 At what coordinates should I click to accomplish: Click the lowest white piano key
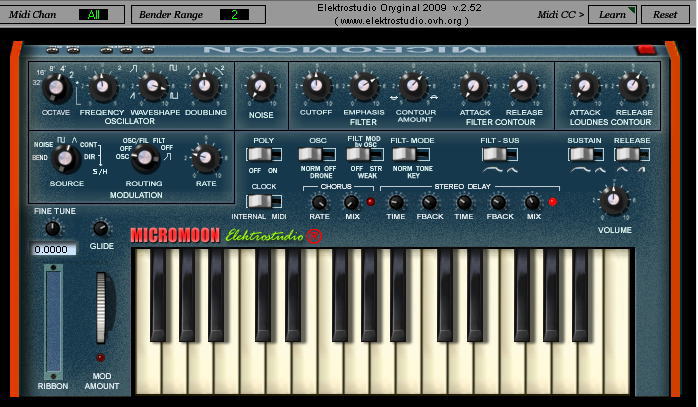pyautogui.click(x=149, y=322)
